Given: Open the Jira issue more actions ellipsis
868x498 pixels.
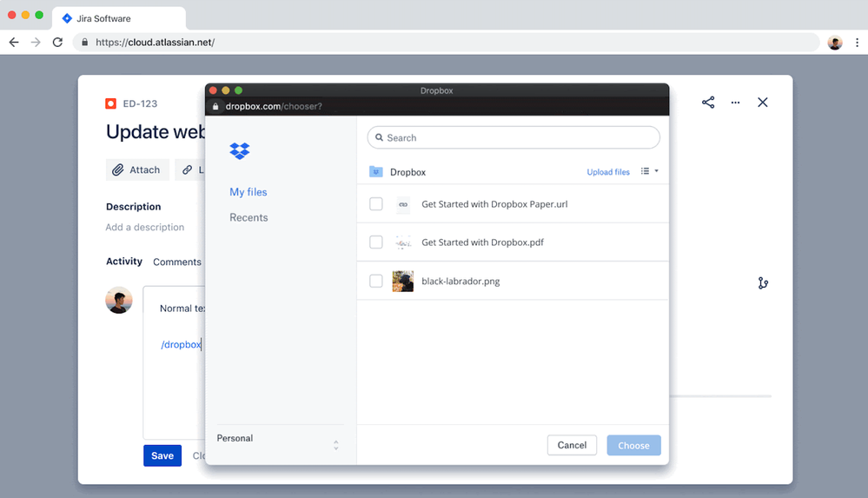Looking at the screenshot, I should (x=735, y=102).
